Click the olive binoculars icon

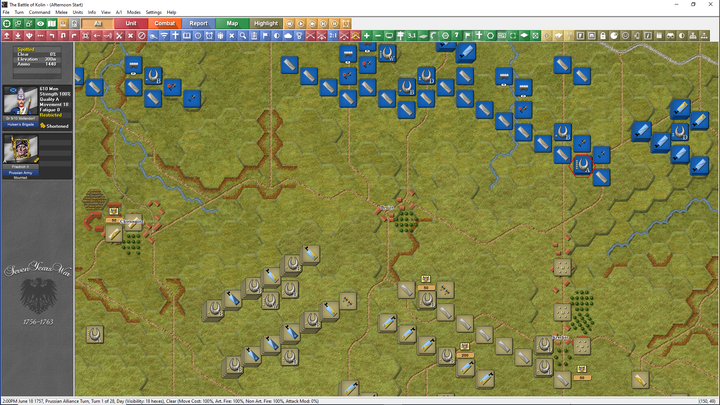pyautogui.click(x=670, y=35)
